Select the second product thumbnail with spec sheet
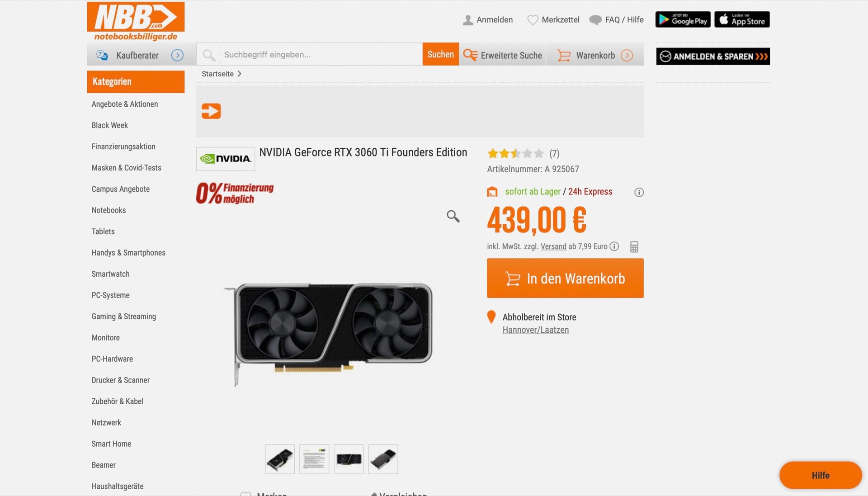 (314, 459)
